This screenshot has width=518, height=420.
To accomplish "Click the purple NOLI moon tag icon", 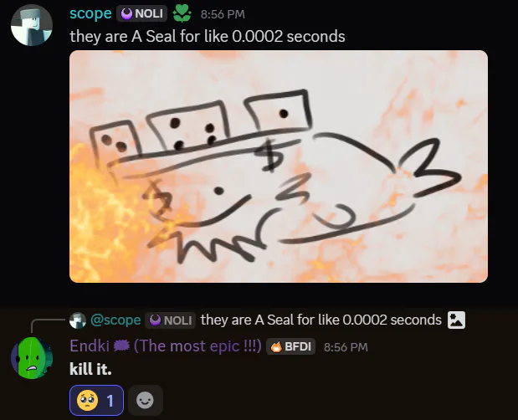I will click(126, 14).
